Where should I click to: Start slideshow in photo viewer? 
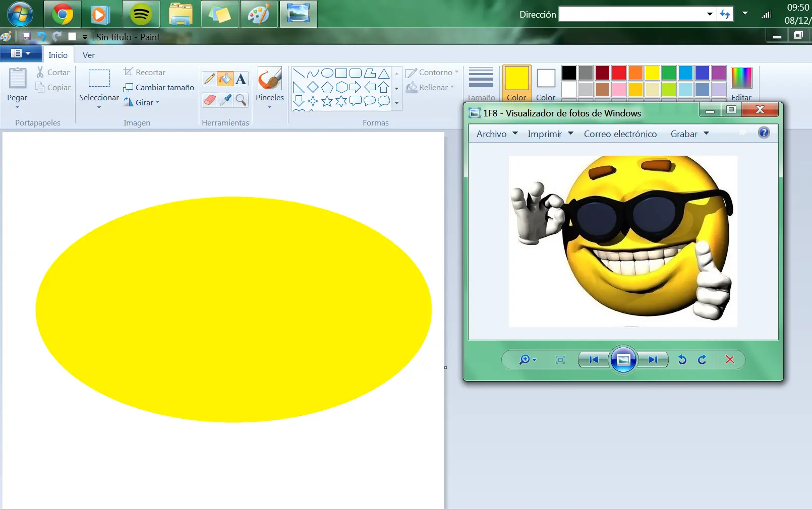click(x=623, y=359)
